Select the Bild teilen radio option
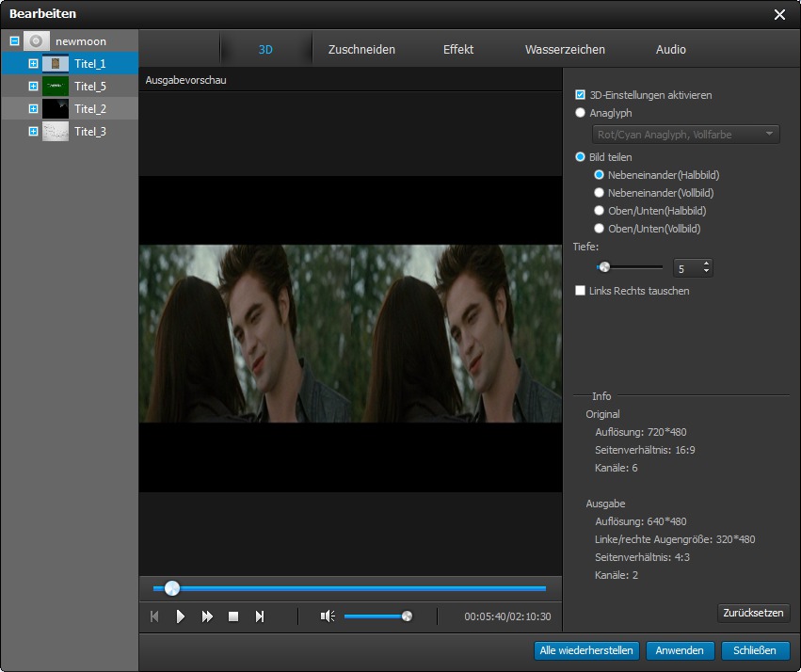Screen dimensions: 801x672 pyautogui.click(x=580, y=157)
